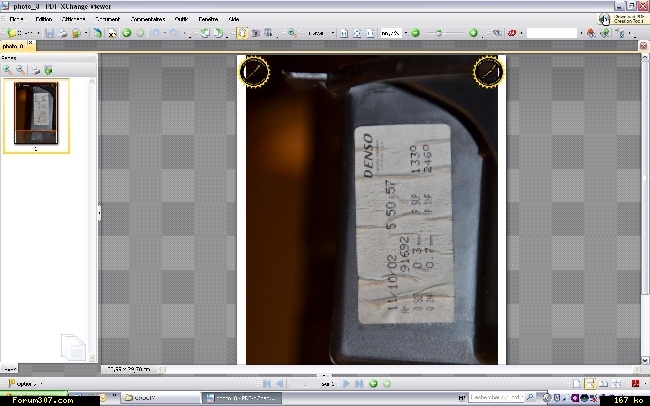Click the zoom percentage field

(x=391, y=33)
